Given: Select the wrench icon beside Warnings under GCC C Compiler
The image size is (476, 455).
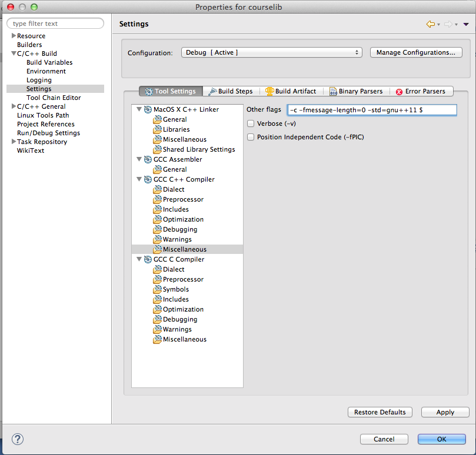Looking at the screenshot, I should pos(158,329).
